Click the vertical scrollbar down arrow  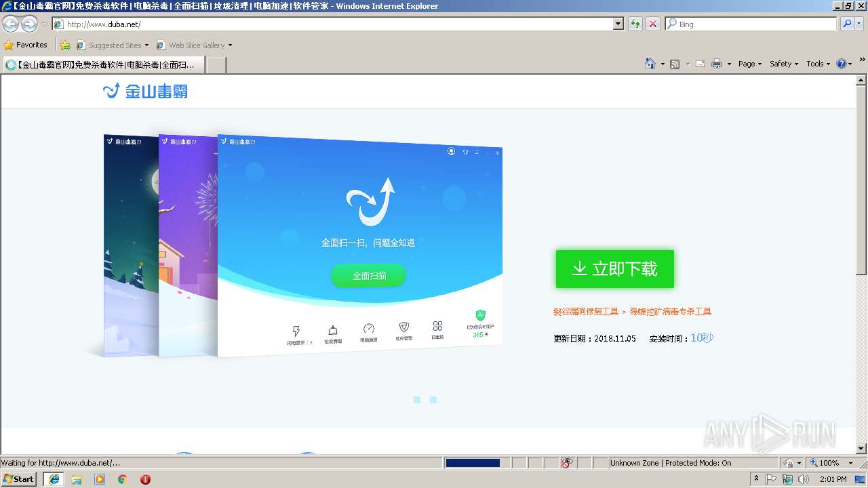point(861,448)
